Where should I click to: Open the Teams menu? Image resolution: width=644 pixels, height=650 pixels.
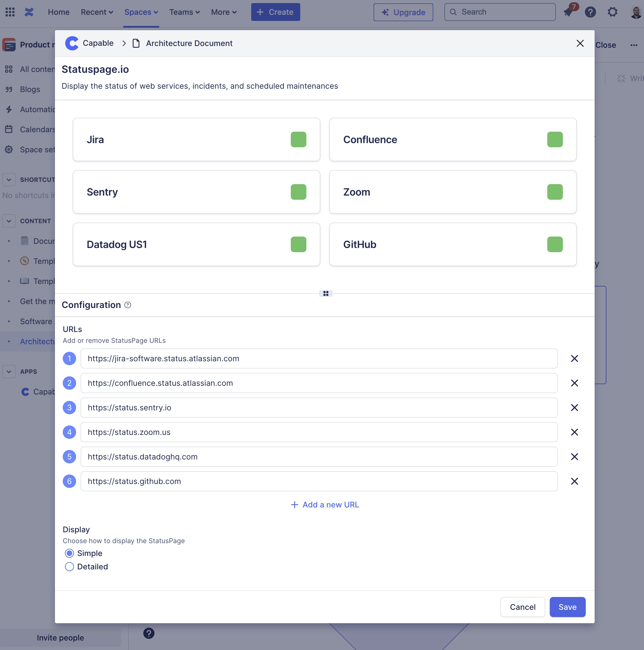point(184,12)
